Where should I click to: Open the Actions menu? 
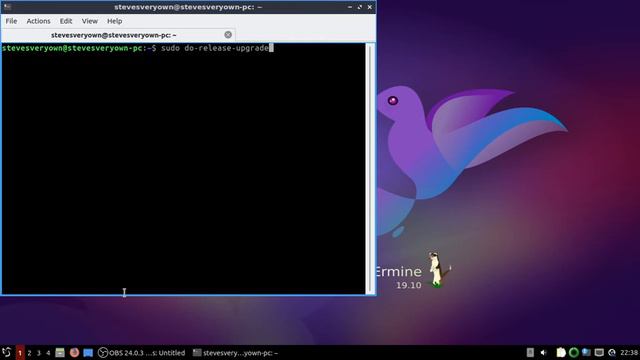38,21
